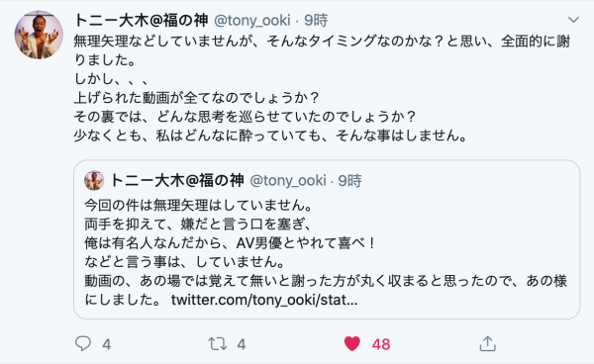Click the quoted tweet's display name
Viewport: 594px width, 364px height.
click(177, 180)
